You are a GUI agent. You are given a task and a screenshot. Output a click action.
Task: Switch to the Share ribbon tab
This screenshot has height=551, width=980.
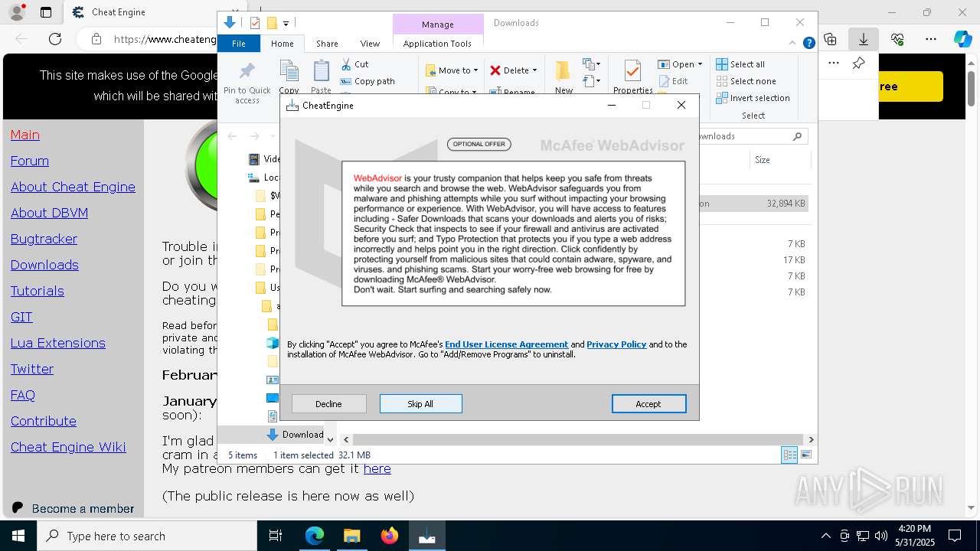[x=327, y=44]
